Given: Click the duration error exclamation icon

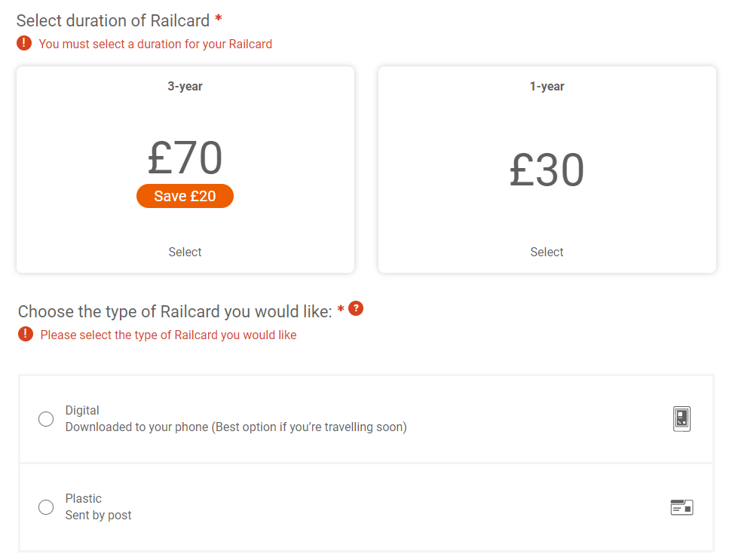Looking at the screenshot, I should pyautogui.click(x=24, y=43).
